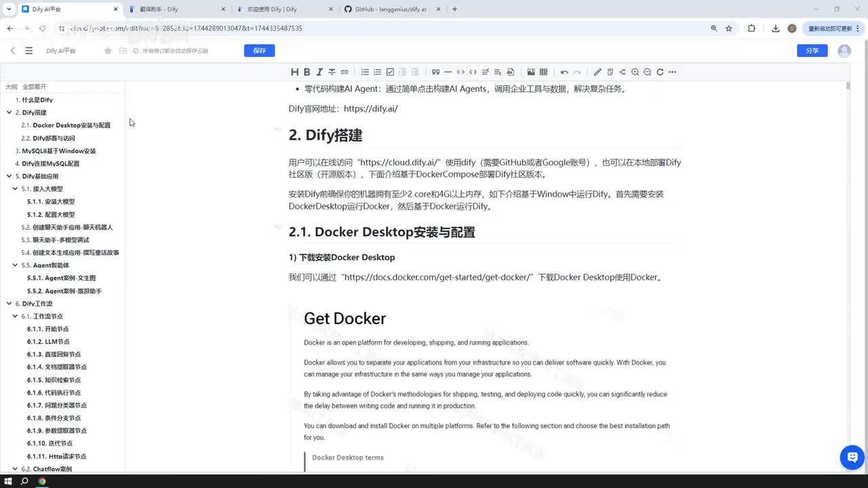Image resolution: width=868 pixels, height=488 pixels.
Task: Click the browser address bar
Action: coord(380,28)
